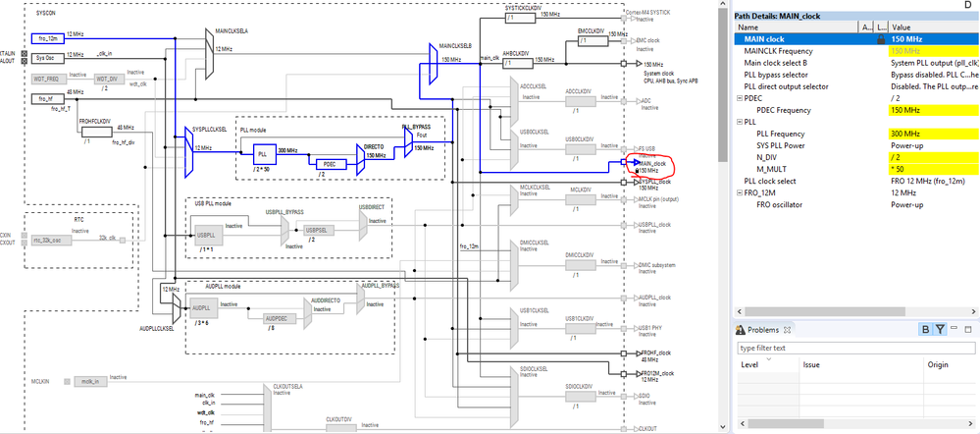
Task: Click the Value column header
Action: pos(934,27)
